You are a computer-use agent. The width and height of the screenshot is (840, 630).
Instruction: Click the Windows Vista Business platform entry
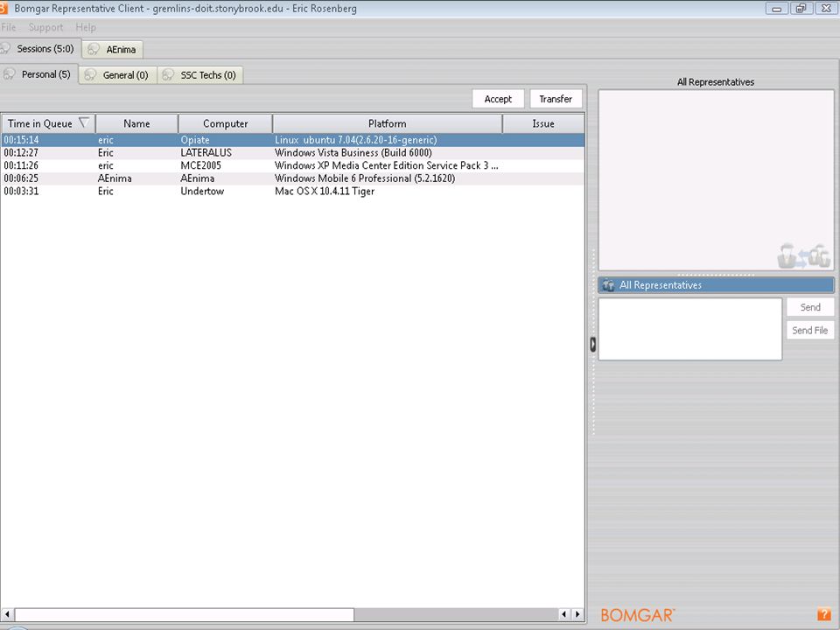pos(353,152)
